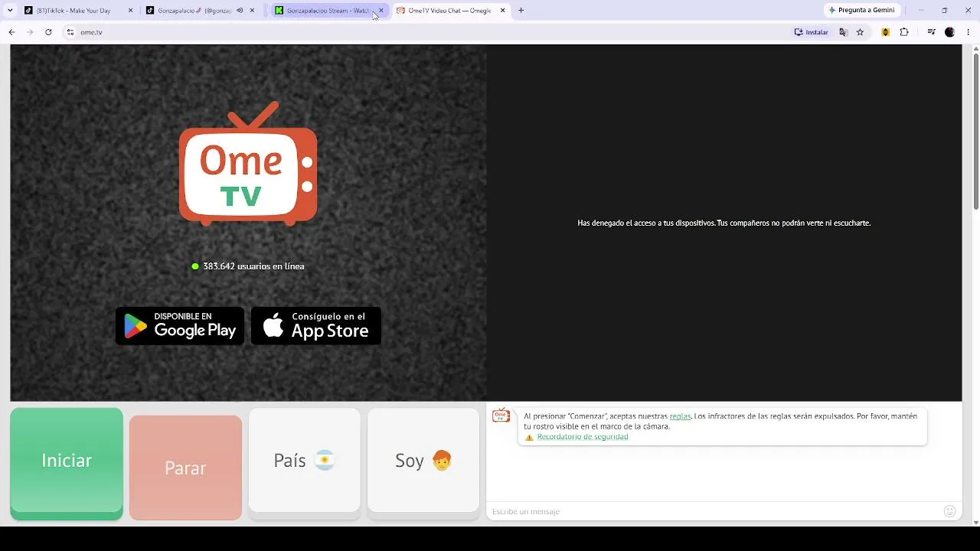Image resolution: width=980 pixels, height=551 pixels.
Task: Click the warning triangle icon by Recordatorio
Action: 529,438
